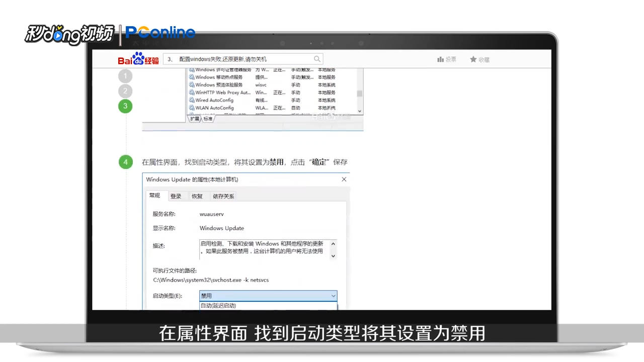Screen dimensions: 644x362
Task: Select the Wired AutoConfig service row
Action: 272,100
